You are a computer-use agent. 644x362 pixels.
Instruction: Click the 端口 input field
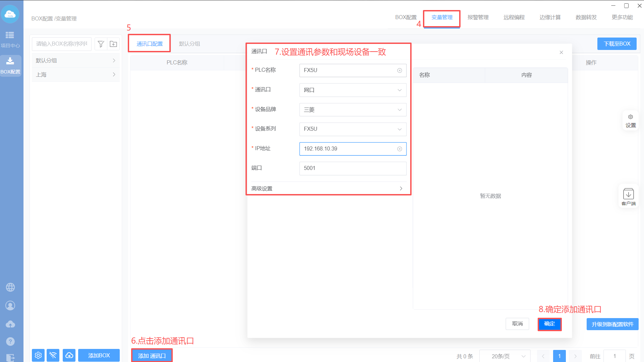click(x=353, y=168)
